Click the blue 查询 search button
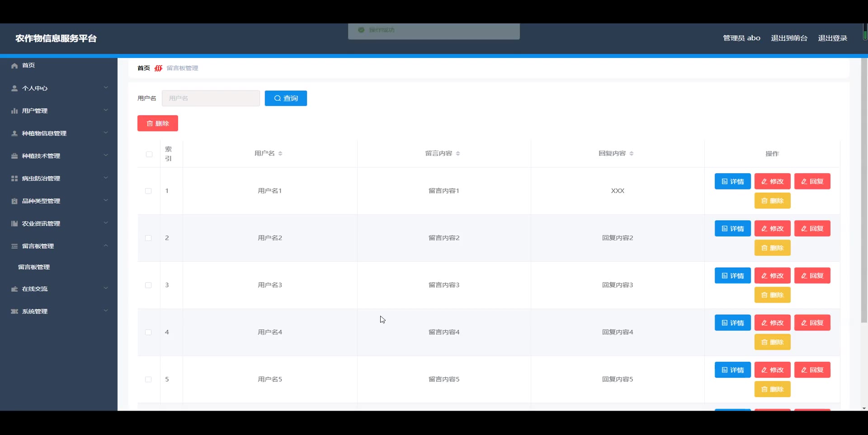 pyautogui.click(x=286, y=98)
